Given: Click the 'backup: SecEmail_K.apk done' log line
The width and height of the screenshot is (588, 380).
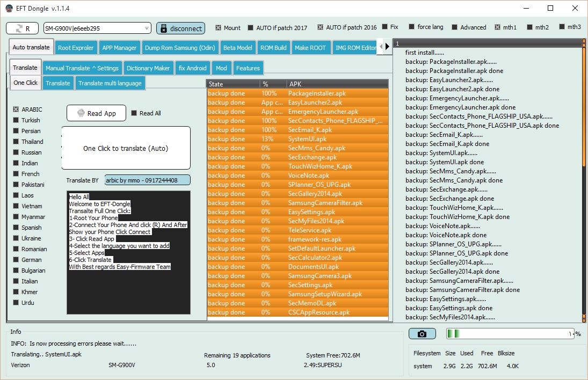Looking at the screenshot, I should click(447, 144).
